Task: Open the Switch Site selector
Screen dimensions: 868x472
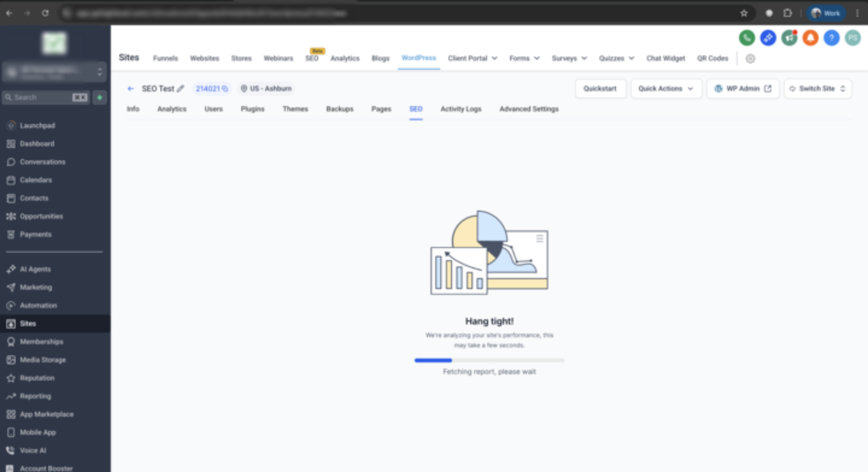Action: (818, 89)
